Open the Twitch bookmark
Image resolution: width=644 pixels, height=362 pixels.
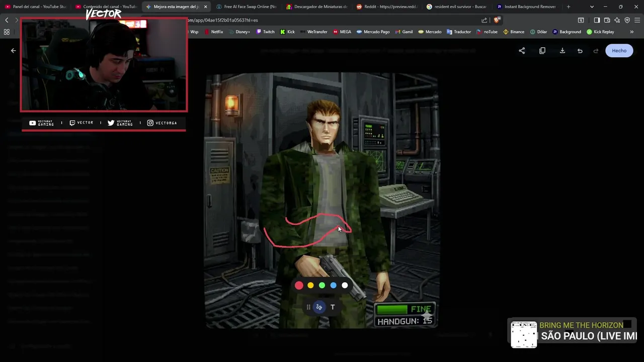(x=266, y=32)
